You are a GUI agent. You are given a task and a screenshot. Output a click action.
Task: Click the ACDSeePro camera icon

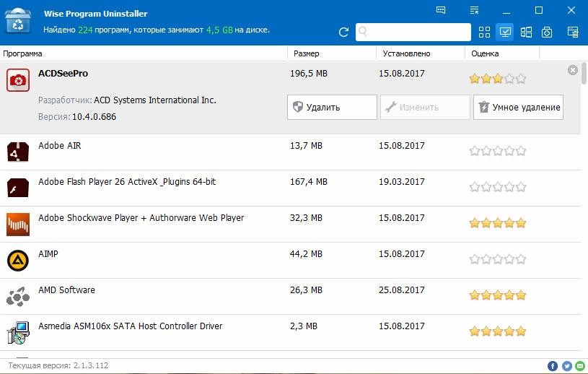17,80
